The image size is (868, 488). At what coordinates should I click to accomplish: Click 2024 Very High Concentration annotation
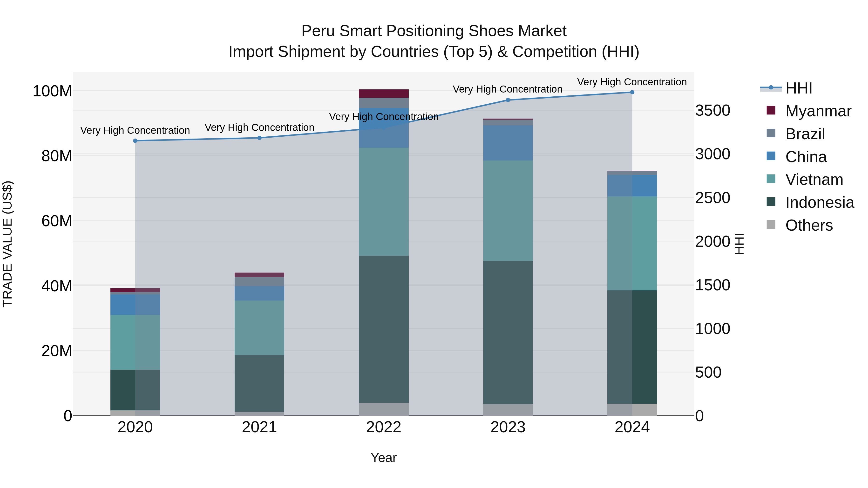632,82
